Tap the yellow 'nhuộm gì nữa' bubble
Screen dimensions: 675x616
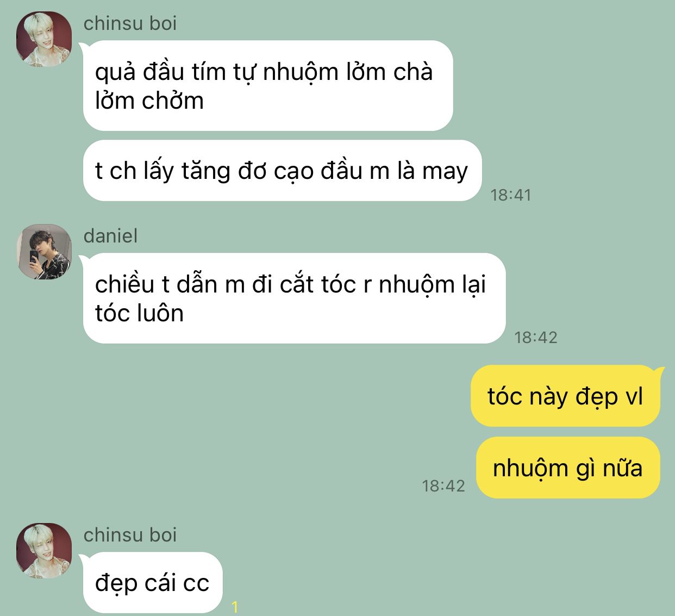pyautogui.click(x=568, y=468)
